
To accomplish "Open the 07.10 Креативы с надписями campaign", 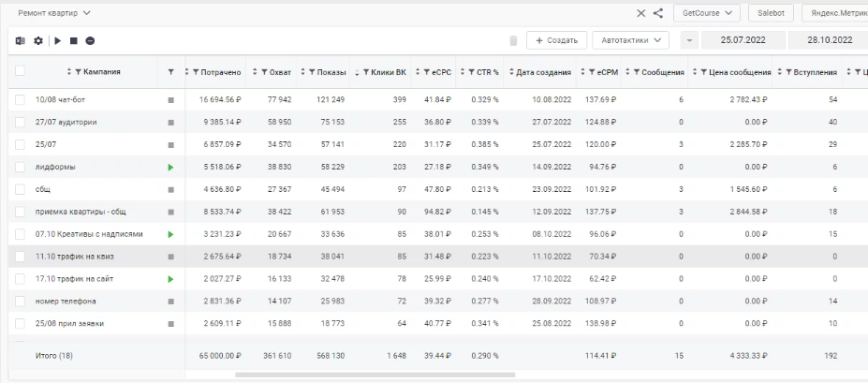I will (x=89, y=235).
